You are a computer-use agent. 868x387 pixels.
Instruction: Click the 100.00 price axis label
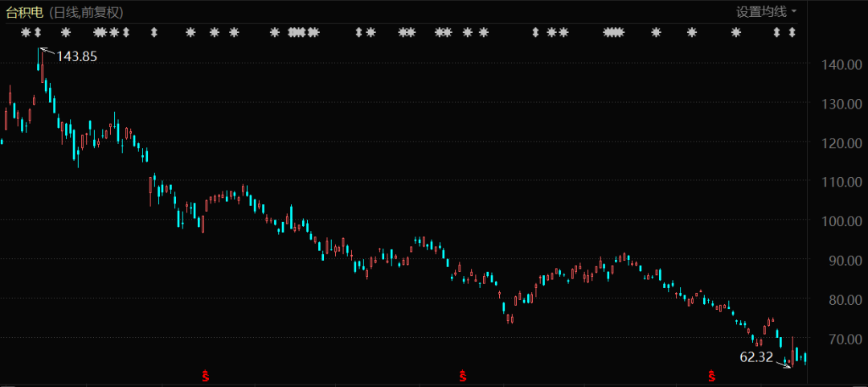(836, 221)
